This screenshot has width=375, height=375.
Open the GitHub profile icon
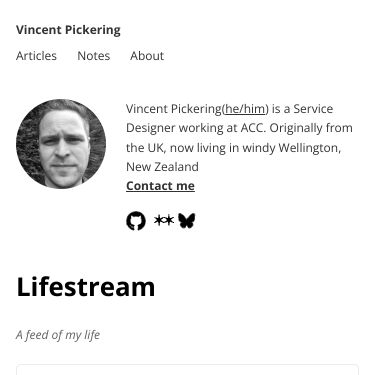coord(136,221)
